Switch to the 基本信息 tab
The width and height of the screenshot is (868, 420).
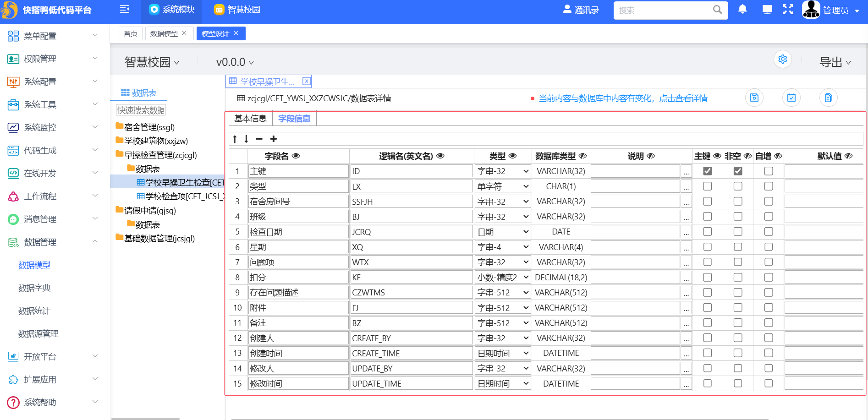coord(250,118)
